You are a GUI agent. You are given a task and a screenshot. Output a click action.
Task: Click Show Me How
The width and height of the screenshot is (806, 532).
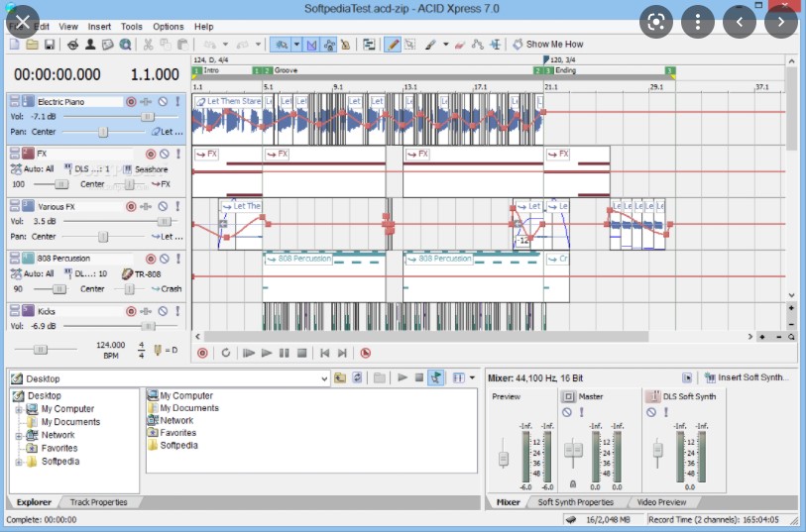(x=548, y=45)
